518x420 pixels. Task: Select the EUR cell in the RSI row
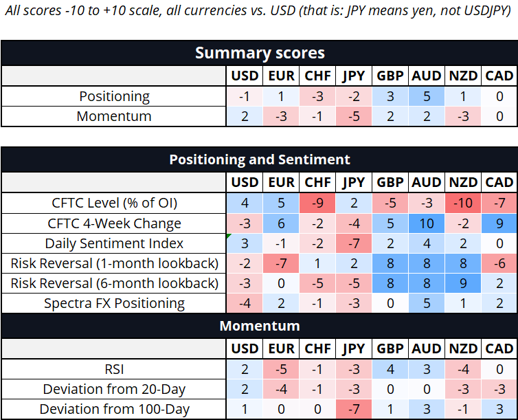[281, 368]
